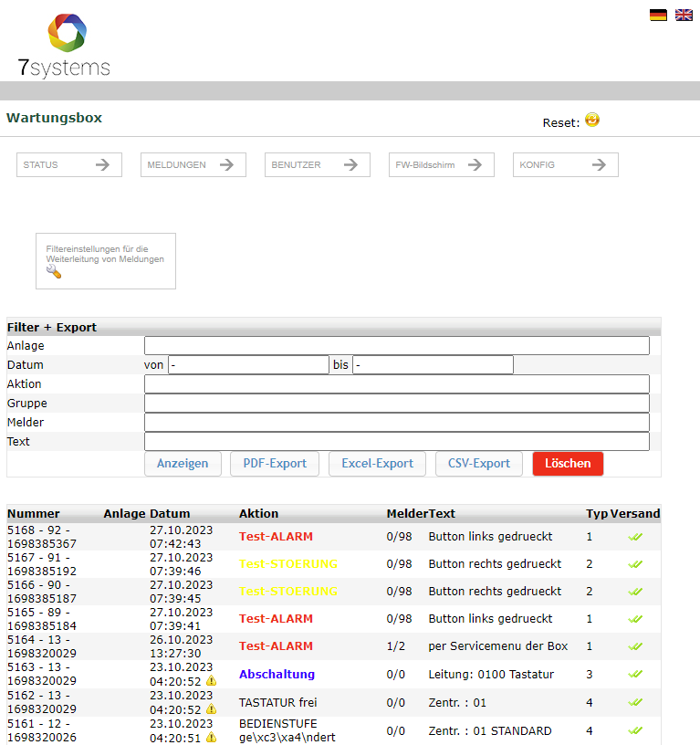The image size is (700, 745).
Task: Click Versand checkmark for row 5162
Action: pos(635,702)
